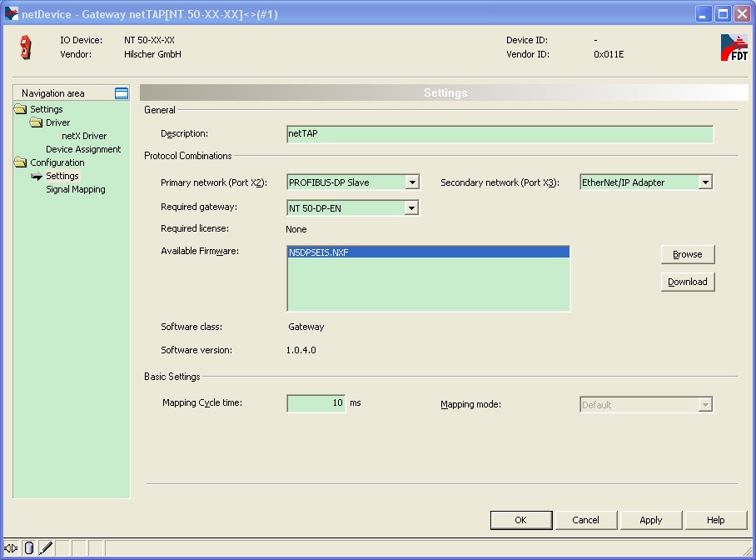Click the Configuration folder icon
The width and height of the screenshot is (756, 560).
(x=20, y=162)
